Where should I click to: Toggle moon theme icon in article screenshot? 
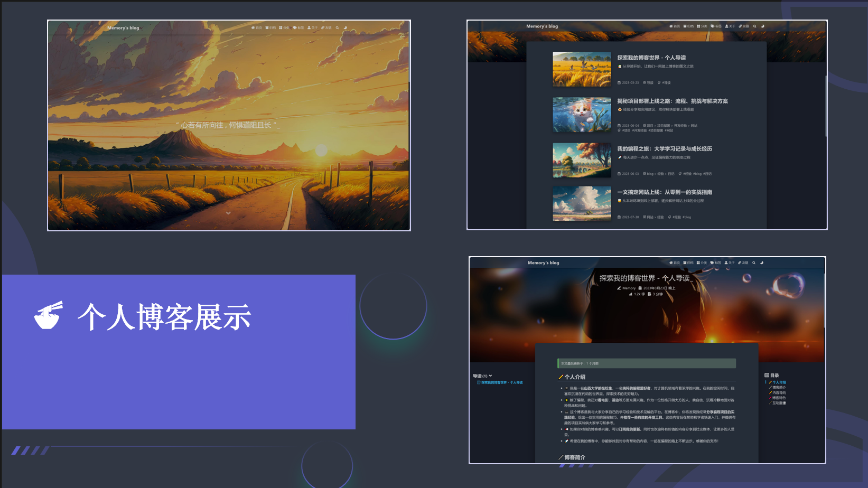[x=762, y=262]
